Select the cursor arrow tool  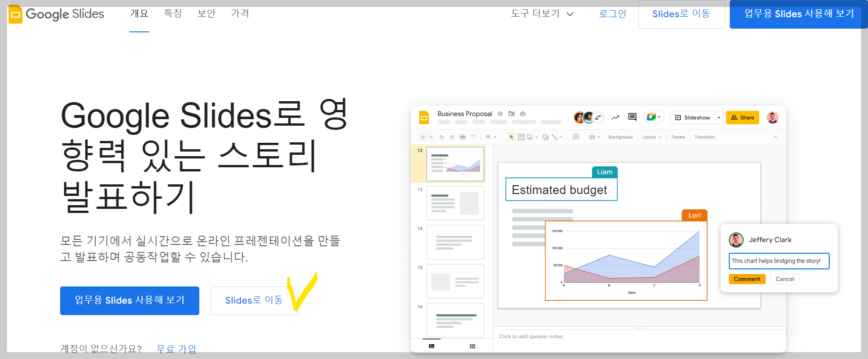(511, 137)
